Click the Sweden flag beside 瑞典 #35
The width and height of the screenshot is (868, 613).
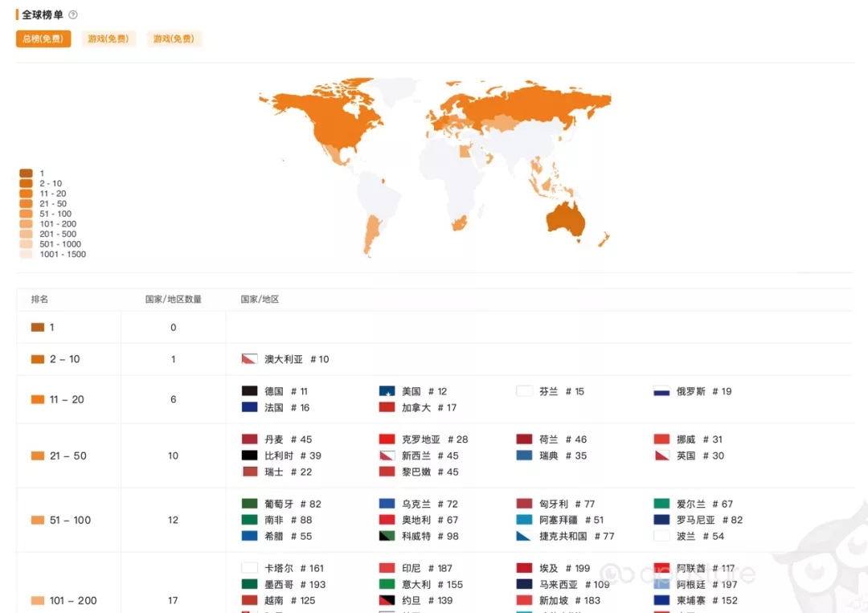pyautogui.click(x=523, y=456)
